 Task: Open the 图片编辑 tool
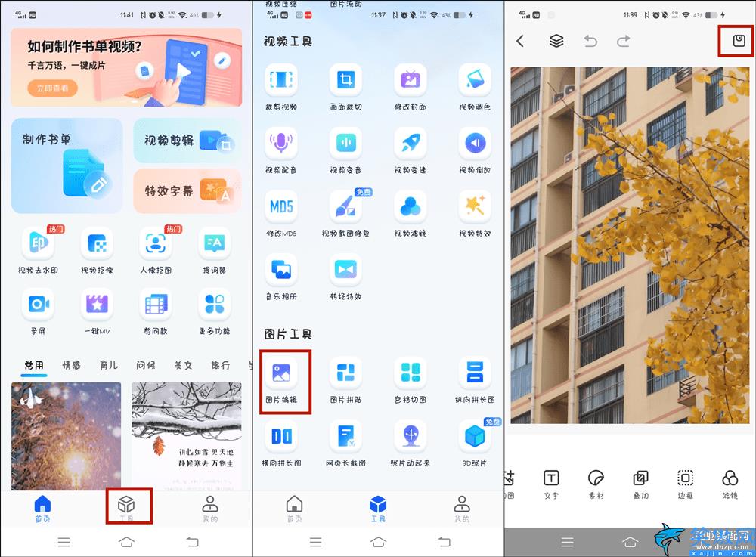point(281,381)
